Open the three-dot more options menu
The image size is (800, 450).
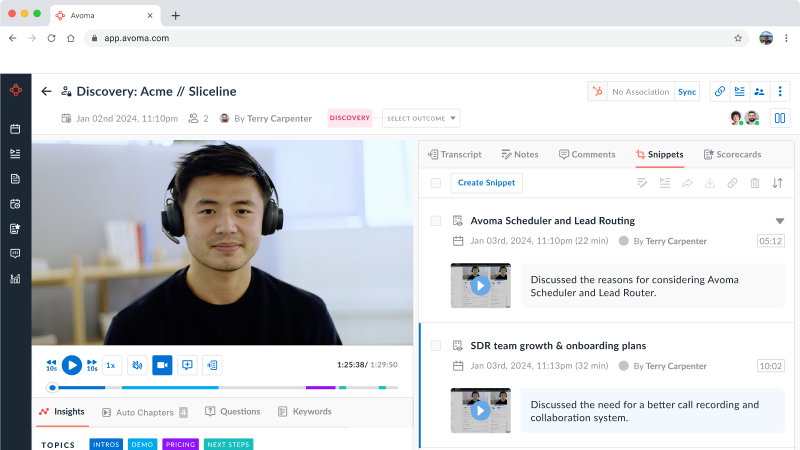(x=780, y=91)
